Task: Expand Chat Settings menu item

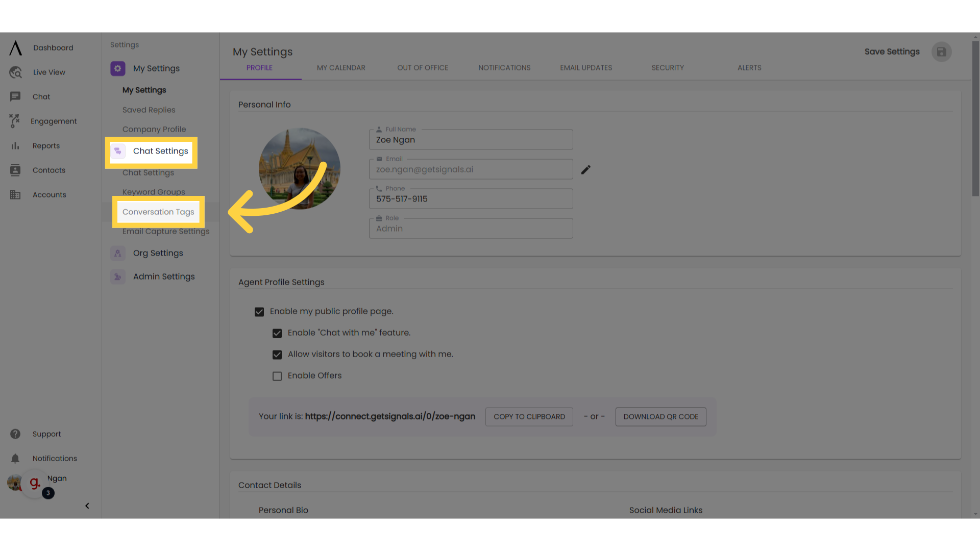Action: [160, 151]
